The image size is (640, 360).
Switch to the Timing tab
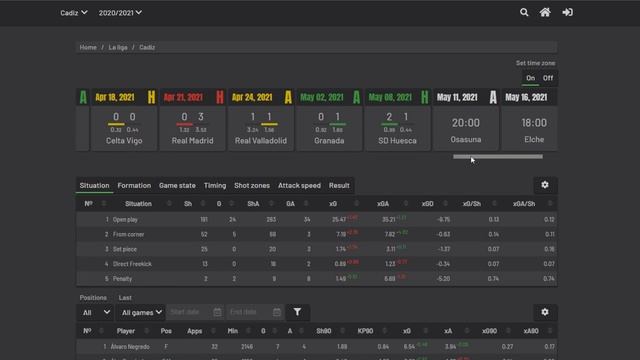point(215,185)
